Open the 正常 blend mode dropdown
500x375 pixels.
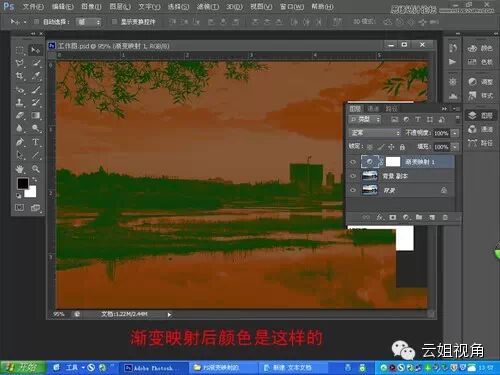pyautogui.click(x=375, y=133)
